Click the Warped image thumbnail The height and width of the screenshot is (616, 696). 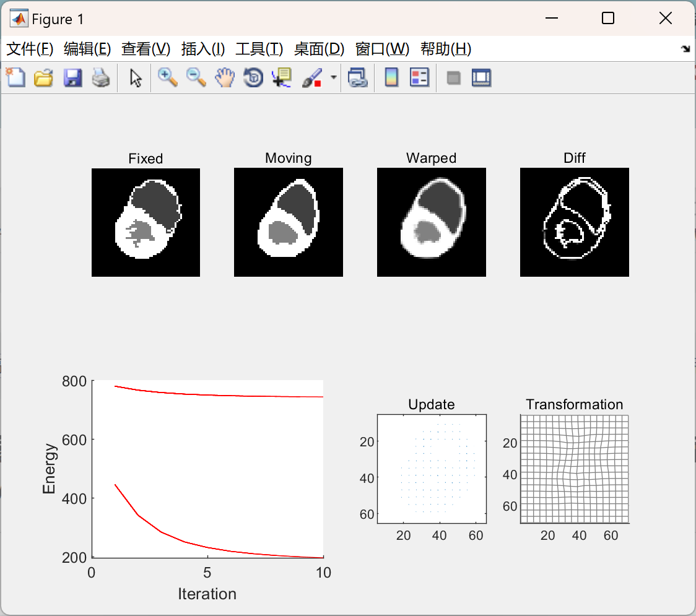coord(432,222)
